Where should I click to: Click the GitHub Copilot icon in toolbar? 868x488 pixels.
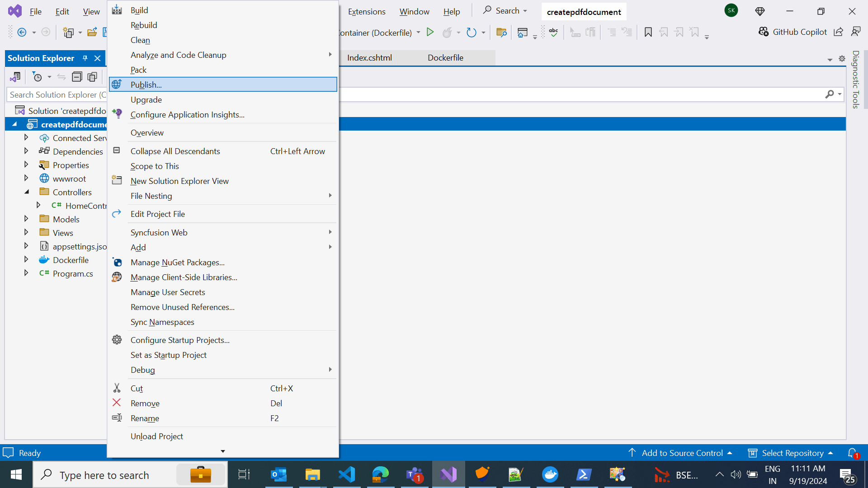coord(764,32)
